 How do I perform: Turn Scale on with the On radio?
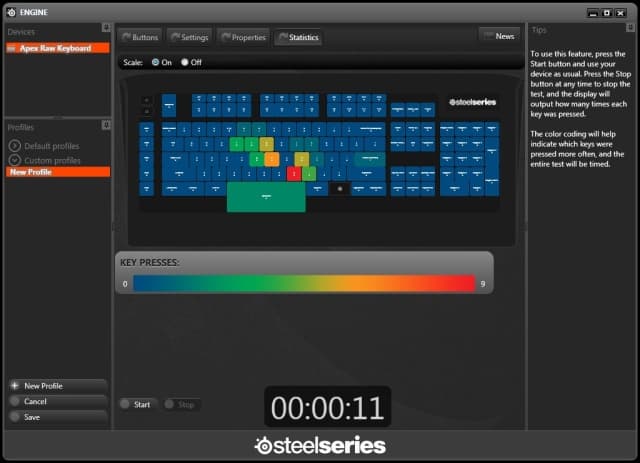coord(156,62)
